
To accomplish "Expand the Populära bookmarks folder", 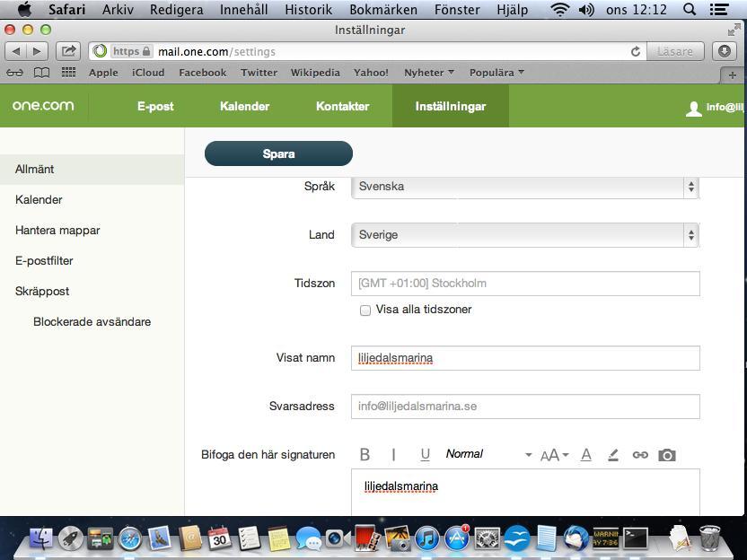I will [x=497, y=73].
